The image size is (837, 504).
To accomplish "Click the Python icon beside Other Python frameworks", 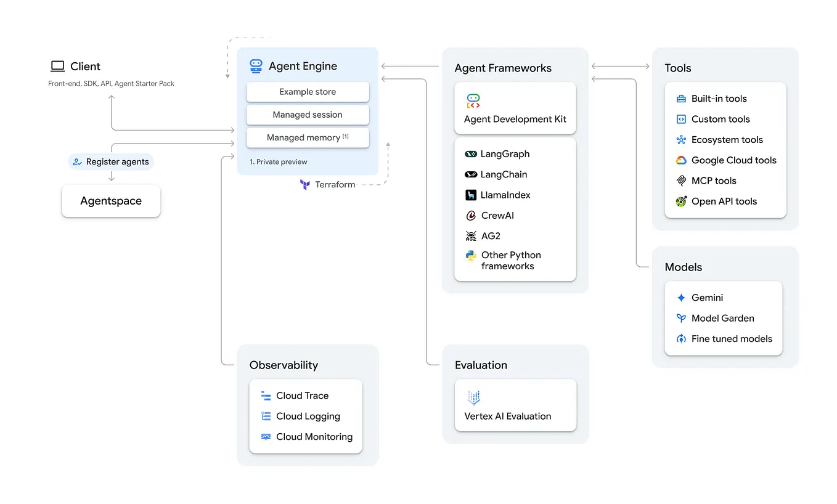I will click(472, 255).
